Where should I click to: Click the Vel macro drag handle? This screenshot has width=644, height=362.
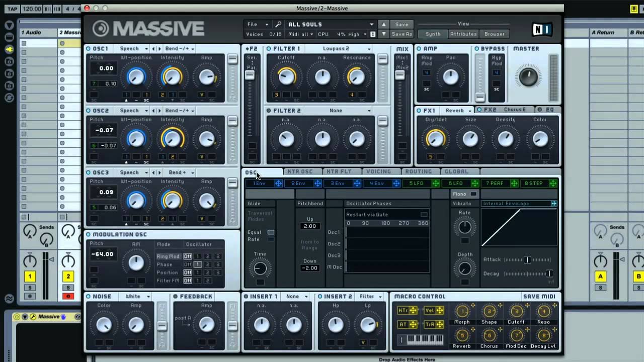pyautogui.click(x=440, y=311)
